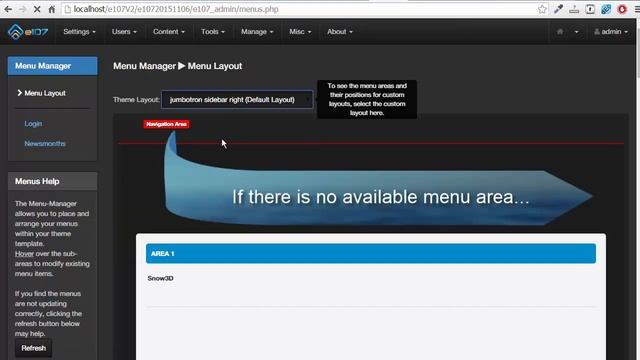Open the square badge extension icon
This screenshot has width=640, height=360.
590,9
